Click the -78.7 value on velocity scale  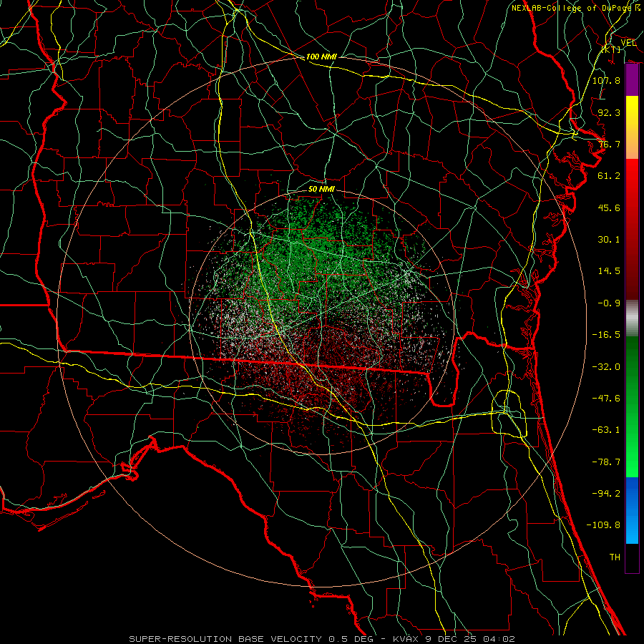pyautogui.click(x=606, y=462)
